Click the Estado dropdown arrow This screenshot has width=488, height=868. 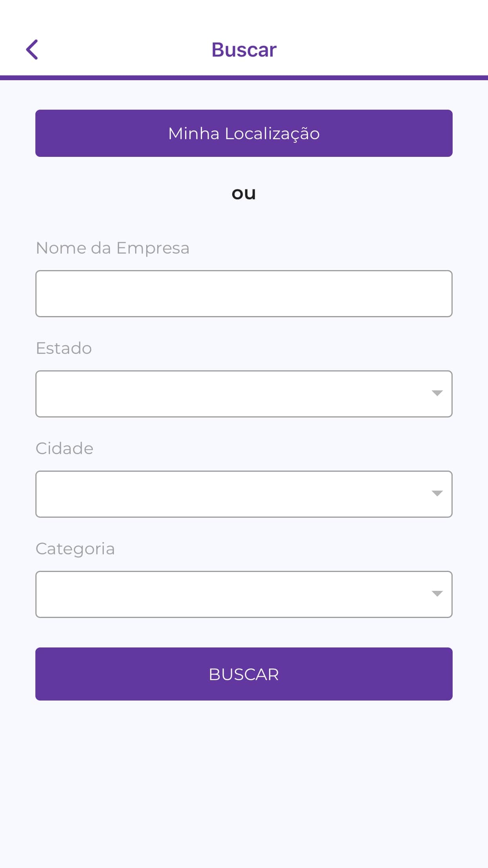(437, 393)
